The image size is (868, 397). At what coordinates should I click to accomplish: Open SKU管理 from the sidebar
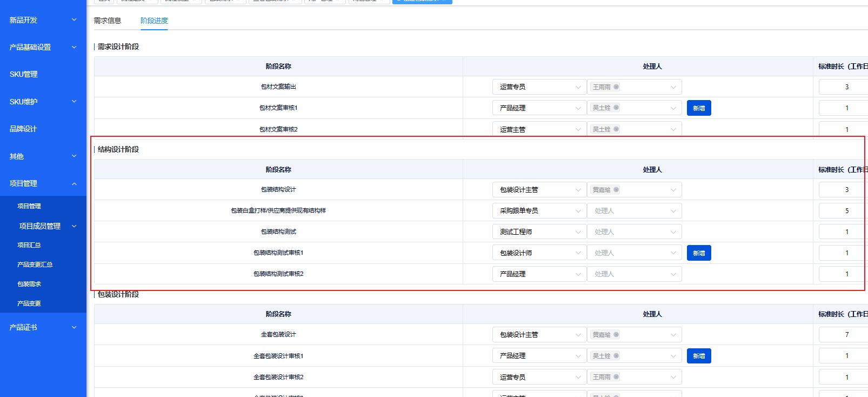(x=24, y=74)
